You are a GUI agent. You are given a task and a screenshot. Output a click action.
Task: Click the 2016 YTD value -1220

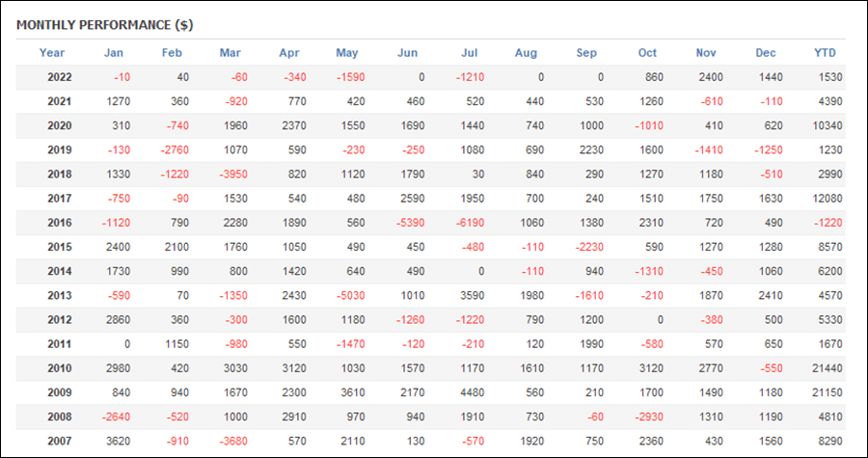pyautogui.click(x=827, y=223)
